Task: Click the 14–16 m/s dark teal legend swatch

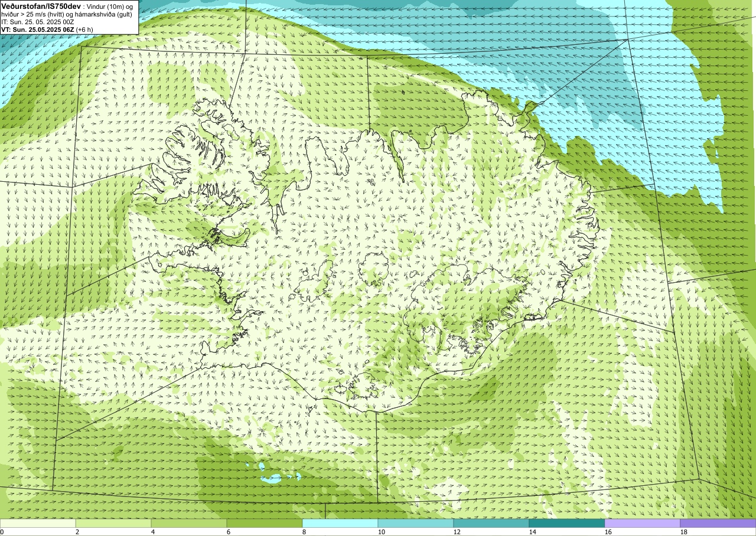Action: 567,523
